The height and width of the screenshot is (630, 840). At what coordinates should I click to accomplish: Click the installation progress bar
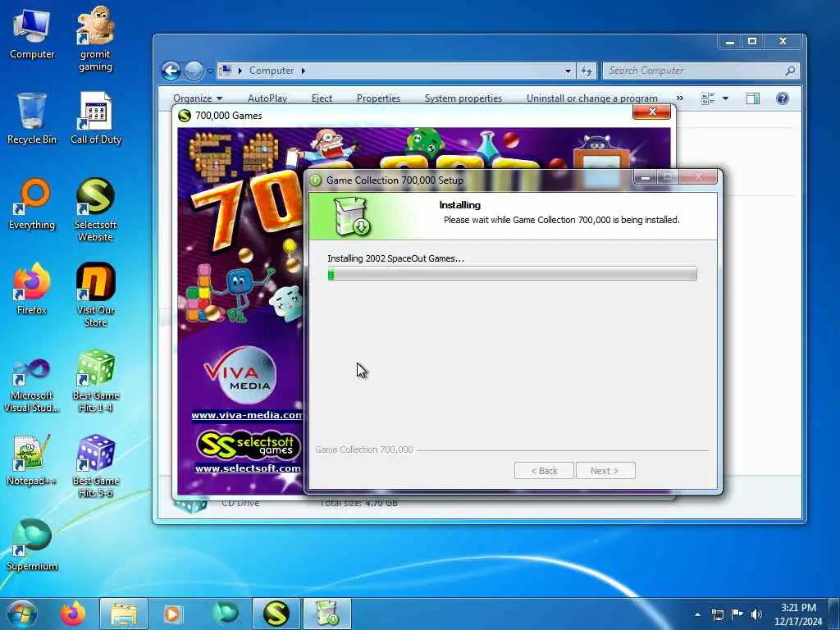pos(512,274)
